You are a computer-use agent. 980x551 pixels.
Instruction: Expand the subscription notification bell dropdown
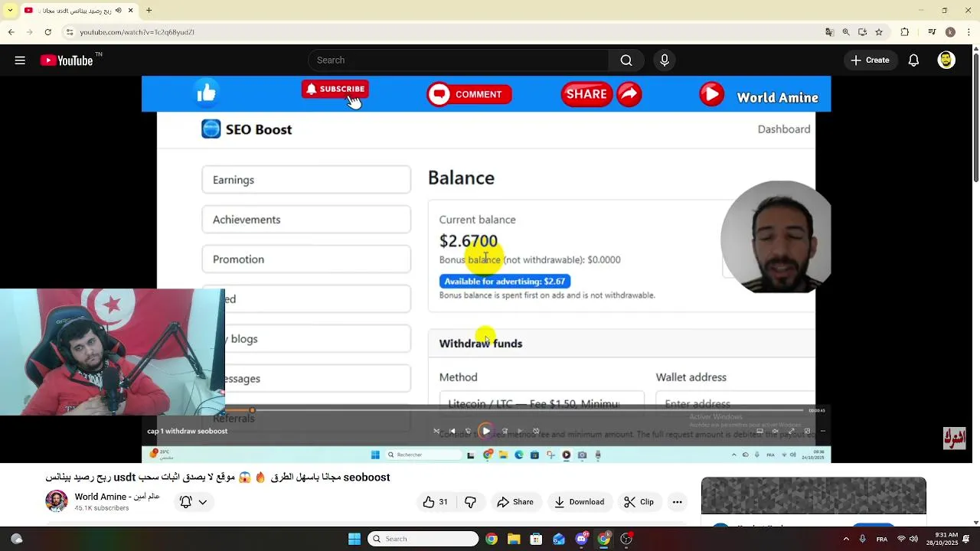pyautogui.click(x=193, y=502)
